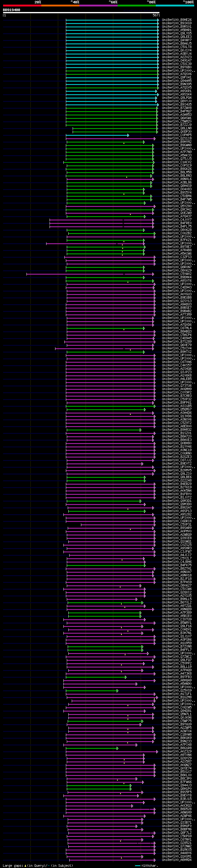Image resolution: width=197 pixels, height=868 pixels.
Task: Click the label UniRef100_B9I4U5
Action: pyautogui.click(x=177, y=104)
